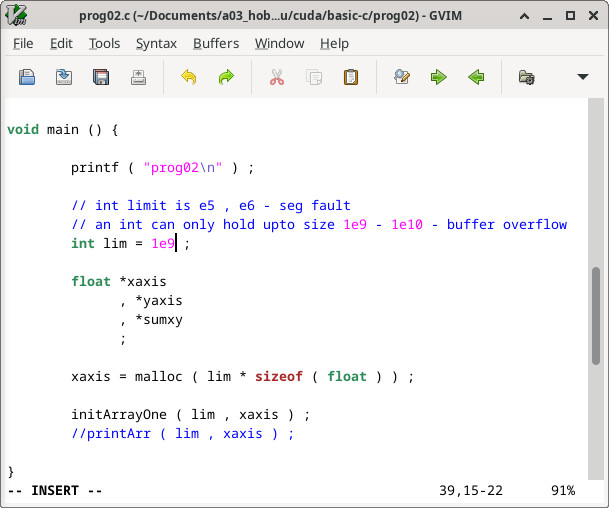
Task: Open the Window menu
Action: [279, 43]
